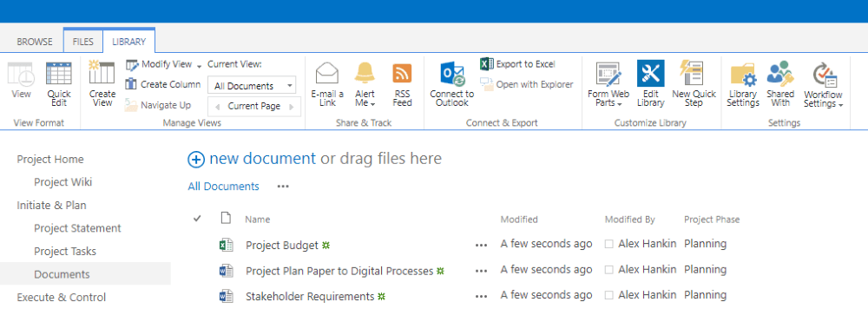Image resolution: width=868 pixels, height=315 pixels.
Task: Open the Stakeholder Requirements document
Action: [310, 297]
